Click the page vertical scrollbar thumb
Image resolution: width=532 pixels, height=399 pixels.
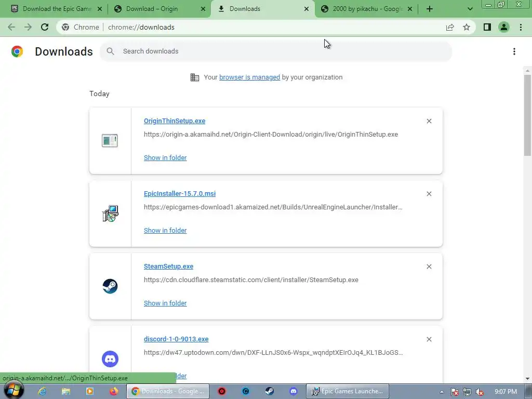(527, 115)
